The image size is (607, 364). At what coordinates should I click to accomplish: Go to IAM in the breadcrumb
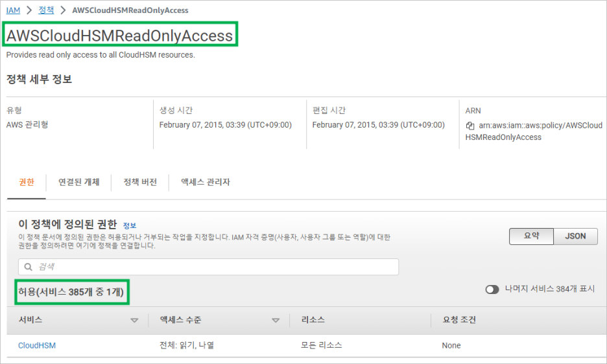[13, 10]
